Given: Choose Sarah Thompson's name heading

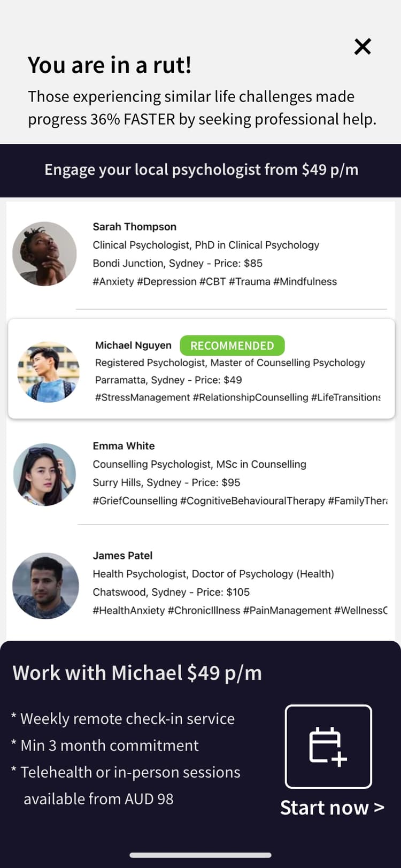Looking at the screenshot, I should [134, 227].
